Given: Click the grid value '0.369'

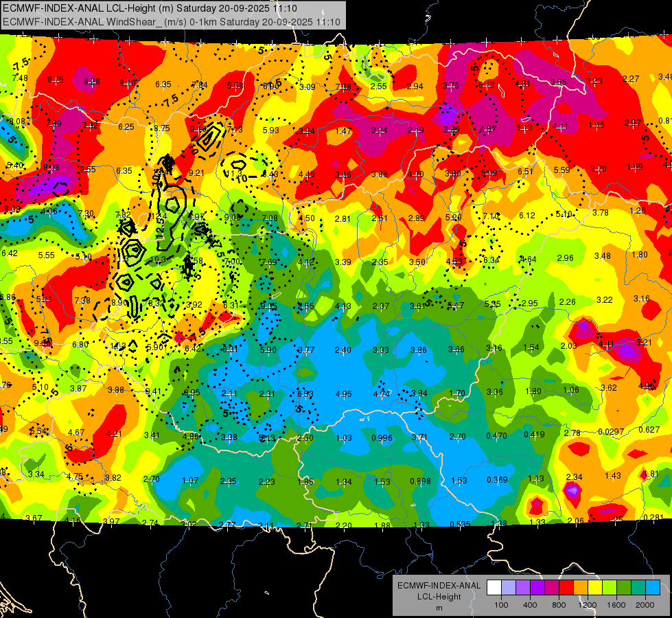Looking at the screenshot, I should click(497, 479).
